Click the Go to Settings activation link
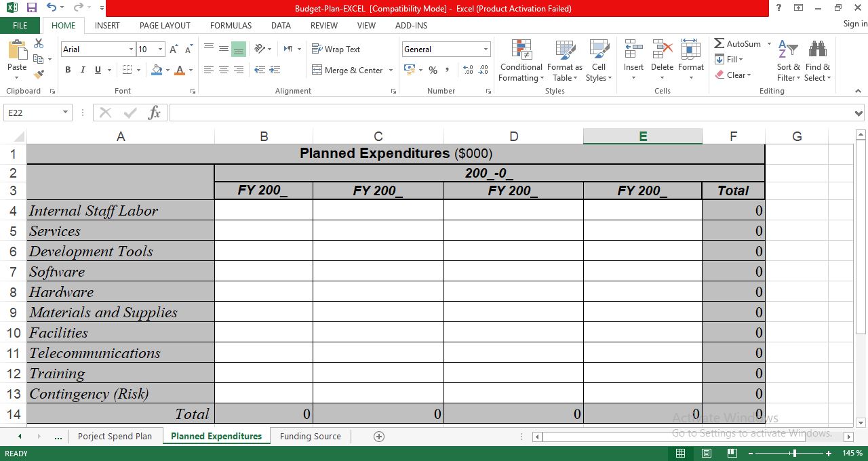This screenshot has height=461, width=868. tap(753, 433)
